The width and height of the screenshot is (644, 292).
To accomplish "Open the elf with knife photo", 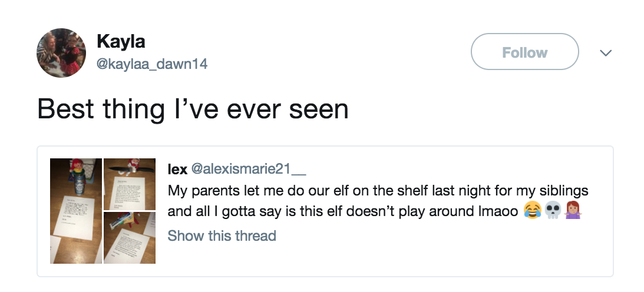I will coord(130,184).
